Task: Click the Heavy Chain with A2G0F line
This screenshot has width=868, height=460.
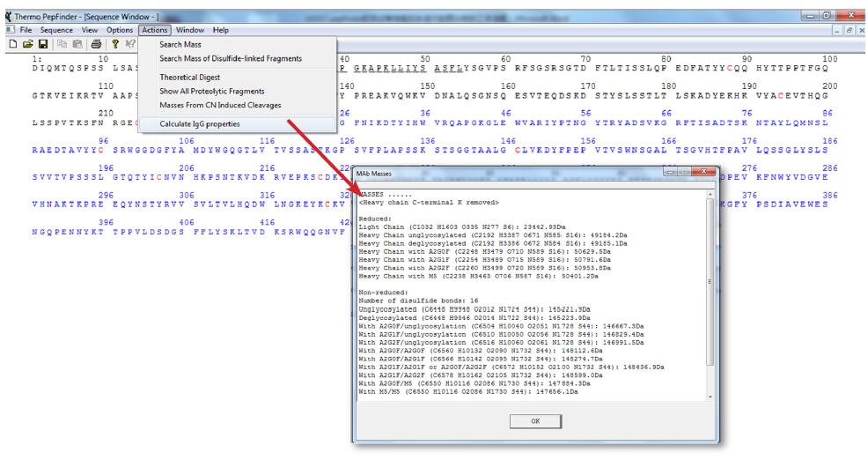Action: coord(484,252)
